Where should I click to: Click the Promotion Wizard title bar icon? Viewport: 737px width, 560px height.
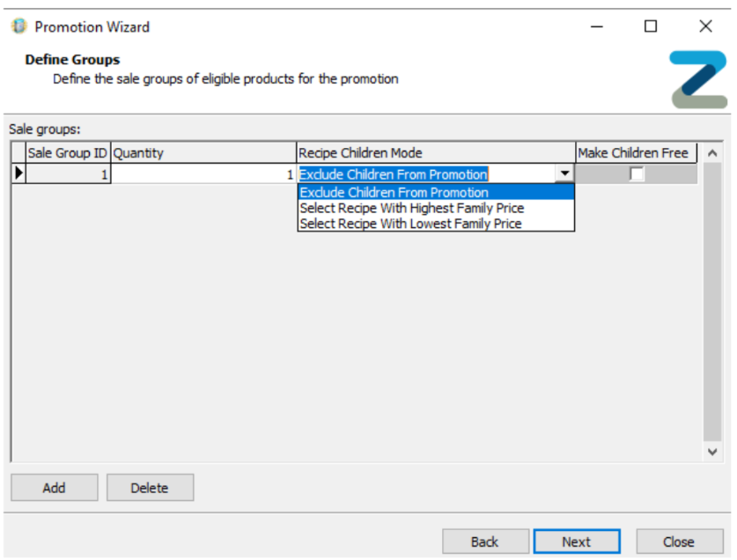pos(18,26)
